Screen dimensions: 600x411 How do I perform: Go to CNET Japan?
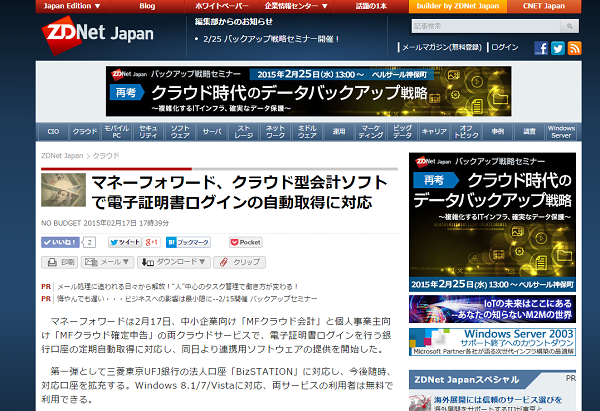click(x=544, y=6)
